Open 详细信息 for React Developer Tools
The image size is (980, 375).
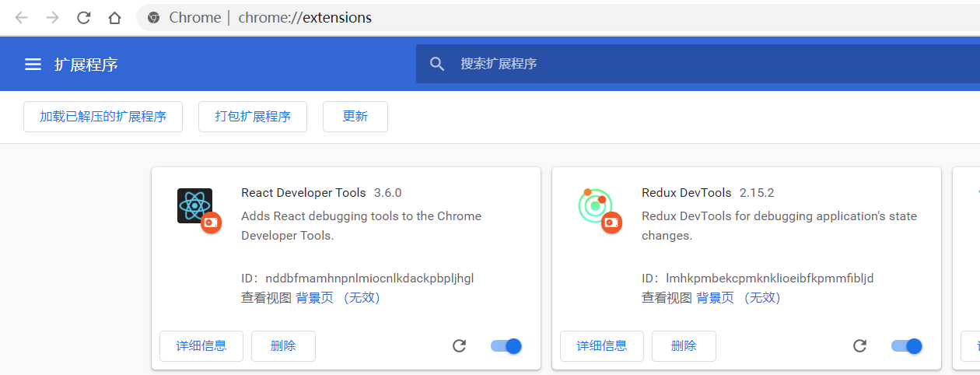pos(201,346)
